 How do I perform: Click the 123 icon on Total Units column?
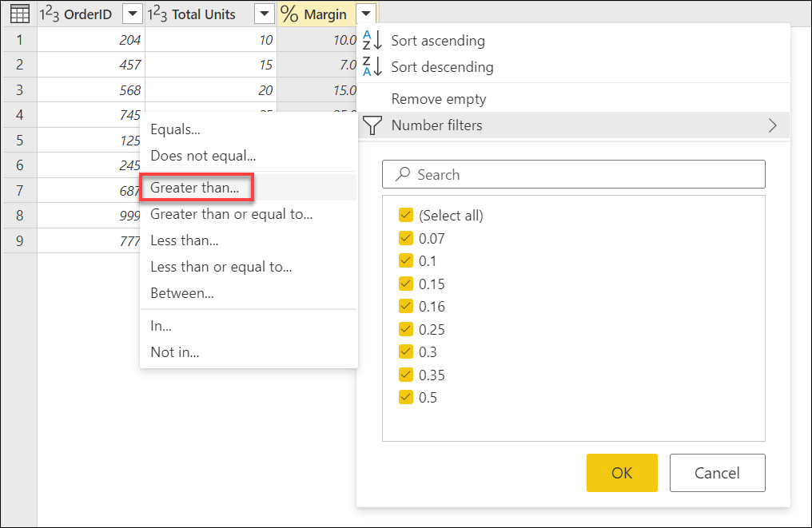[153, 14]
